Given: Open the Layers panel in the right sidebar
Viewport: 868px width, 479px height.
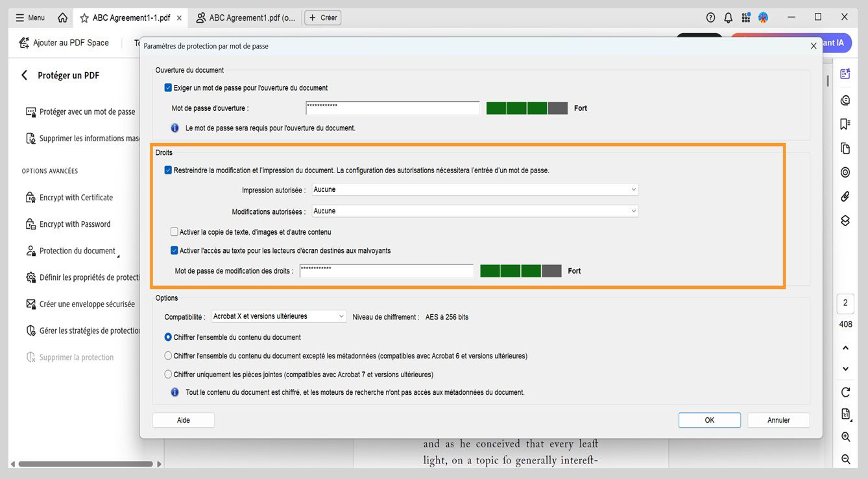Looking at the screenshot, I should (x=845, y=220).
